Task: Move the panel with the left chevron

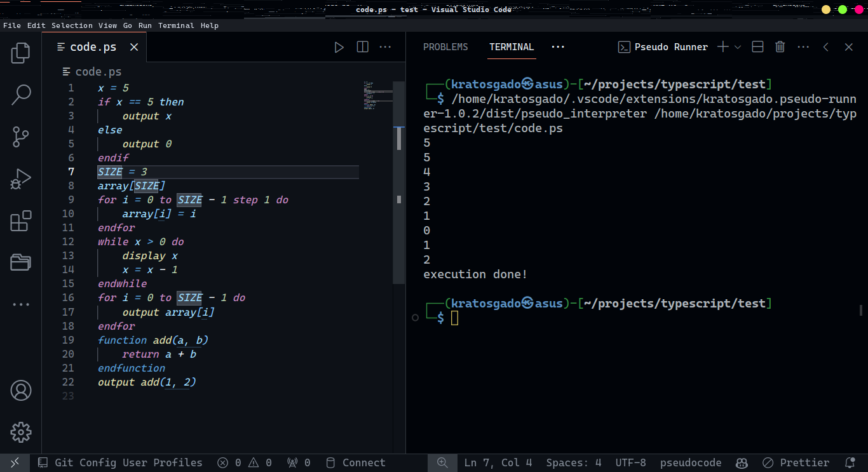Action: (x=826, y=47)
